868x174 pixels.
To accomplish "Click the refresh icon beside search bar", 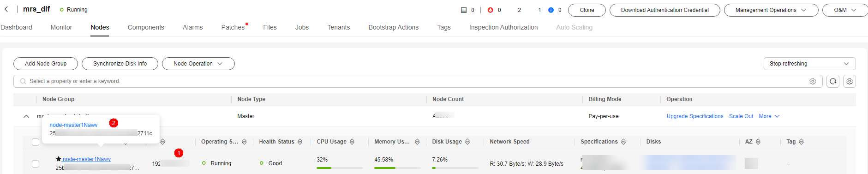I will (833, 81).
